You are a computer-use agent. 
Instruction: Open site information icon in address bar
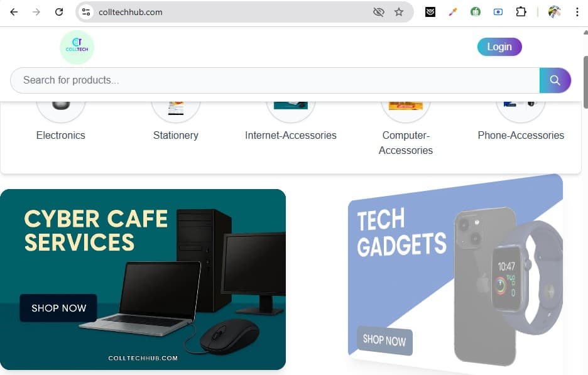tap(86, 12)
